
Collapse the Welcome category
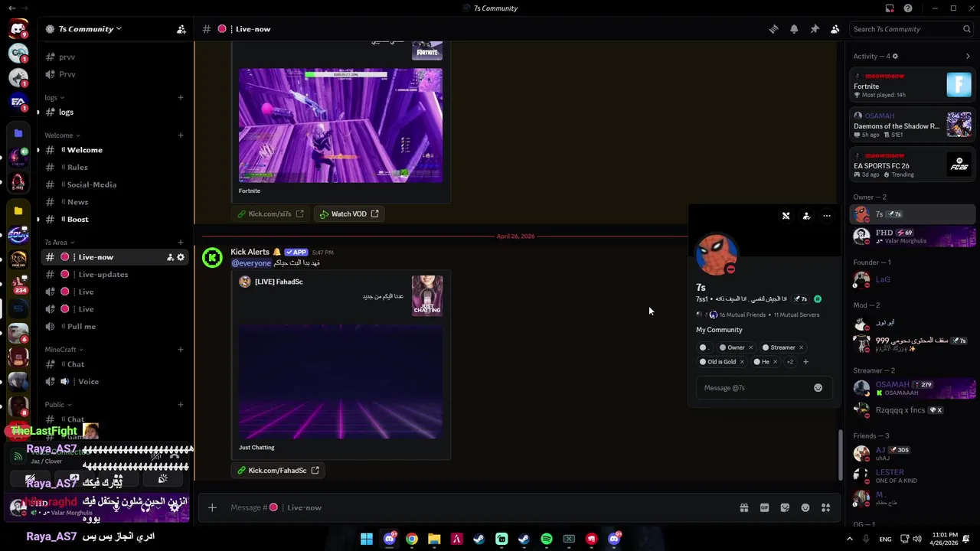click(x=62, y=135)
